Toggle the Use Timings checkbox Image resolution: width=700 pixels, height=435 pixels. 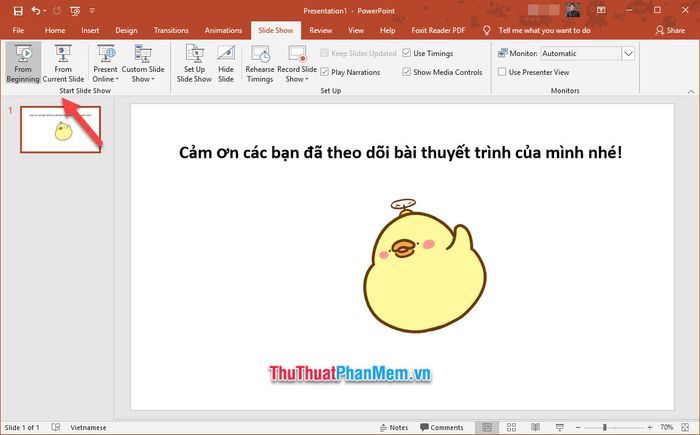tap(407, 53)
